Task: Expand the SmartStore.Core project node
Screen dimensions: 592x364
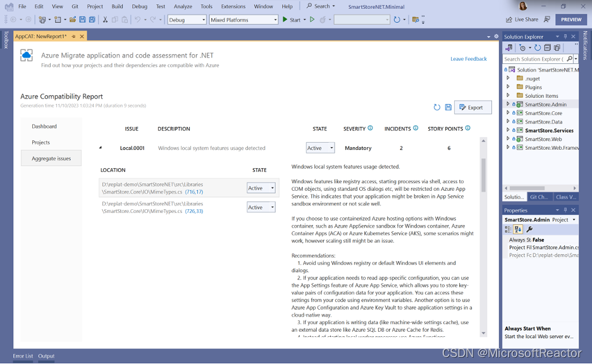Action: [508, 112]
